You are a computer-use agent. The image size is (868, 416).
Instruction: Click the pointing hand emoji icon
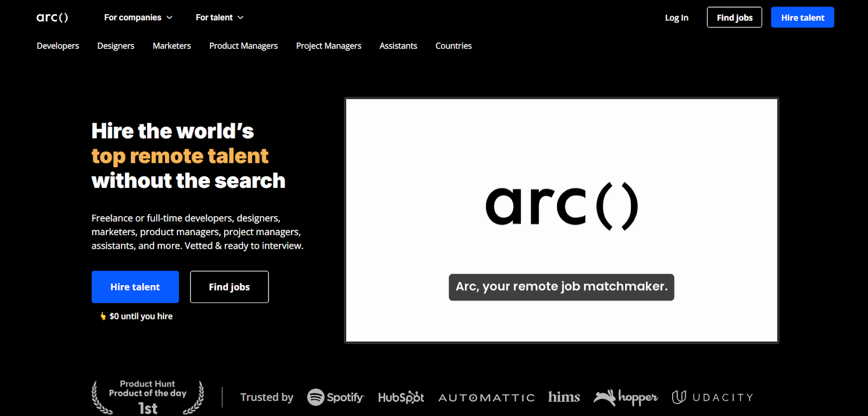103,316
